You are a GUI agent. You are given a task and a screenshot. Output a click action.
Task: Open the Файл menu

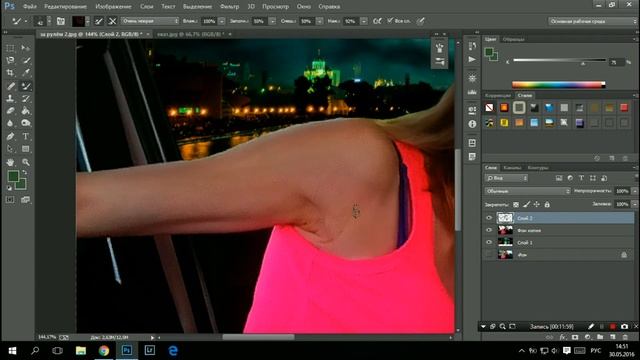tap(30, 7)
